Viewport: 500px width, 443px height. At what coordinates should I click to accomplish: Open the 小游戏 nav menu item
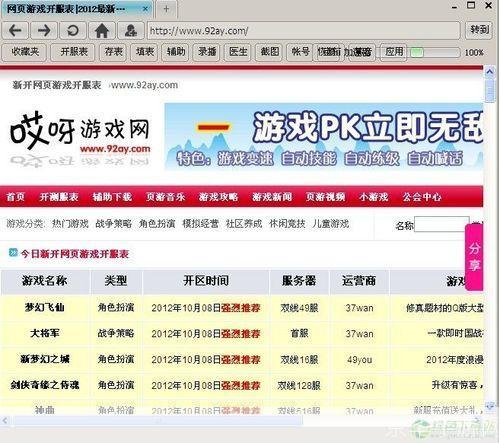tap(374, 197)
